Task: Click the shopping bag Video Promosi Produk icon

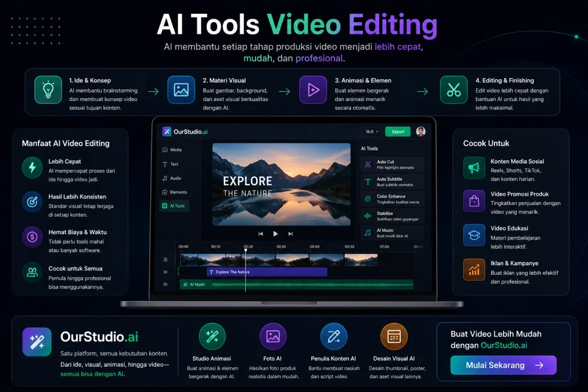Action: tap(474, 201)
